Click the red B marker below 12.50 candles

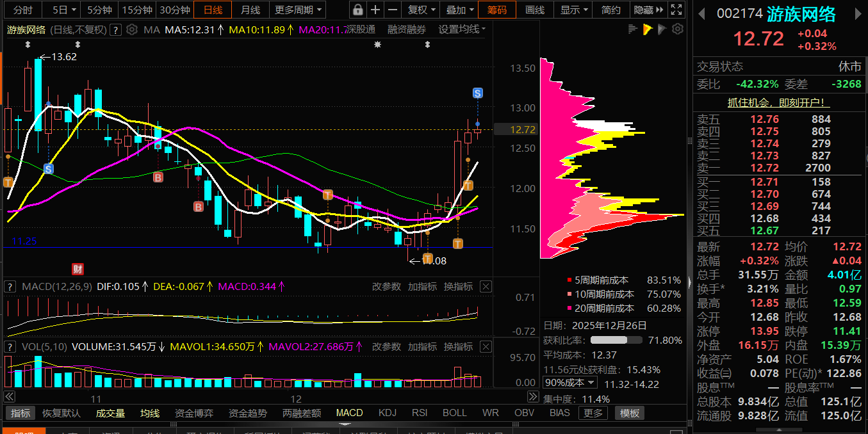pyautogui.click(x=158, y=177)
